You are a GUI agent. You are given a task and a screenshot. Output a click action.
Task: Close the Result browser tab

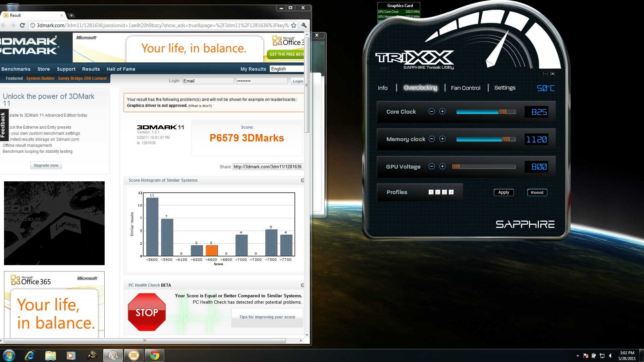(62, 15)
